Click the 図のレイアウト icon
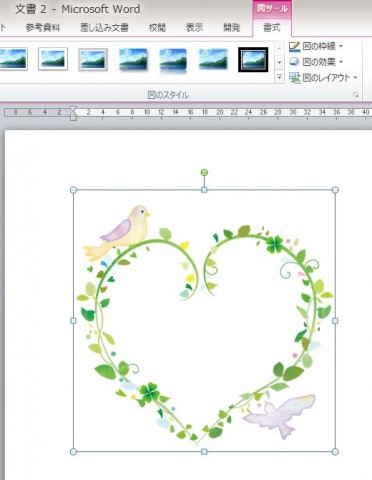Image resolution: width=372 pixels, height=480 pixels. (x=294, y=78)
